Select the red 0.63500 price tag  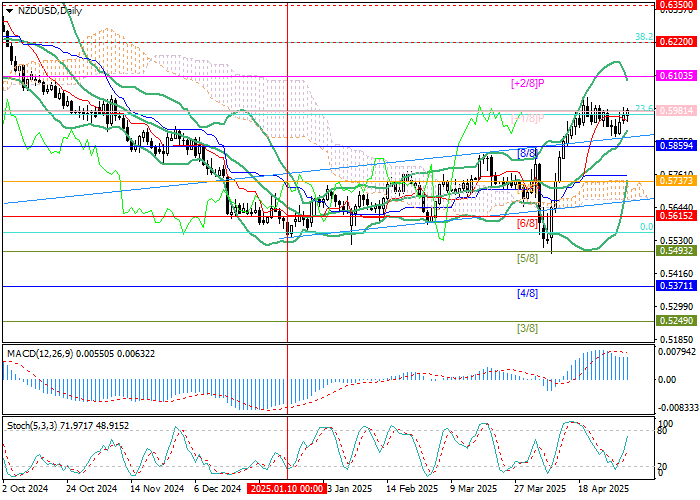676,6
